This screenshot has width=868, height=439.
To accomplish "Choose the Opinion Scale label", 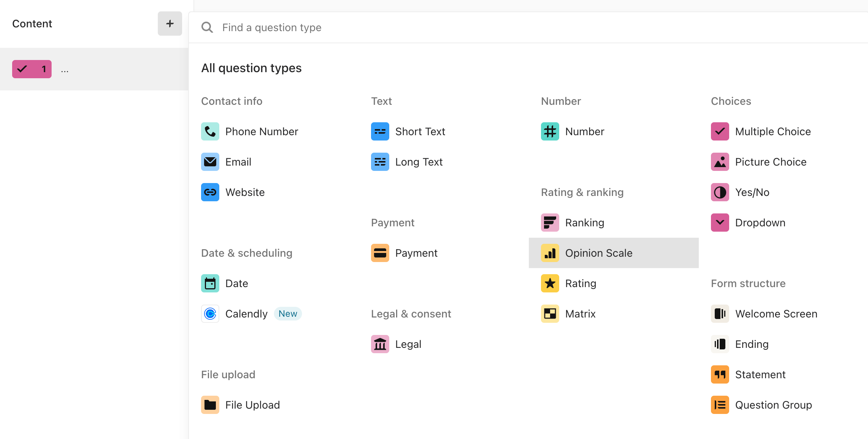I will tap(599, 253).
